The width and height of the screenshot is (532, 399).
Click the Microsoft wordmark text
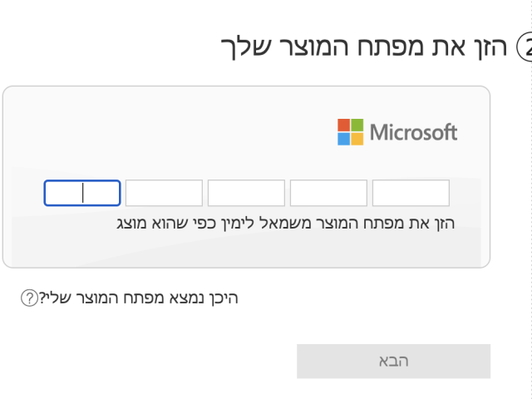(x=413, y=132)
